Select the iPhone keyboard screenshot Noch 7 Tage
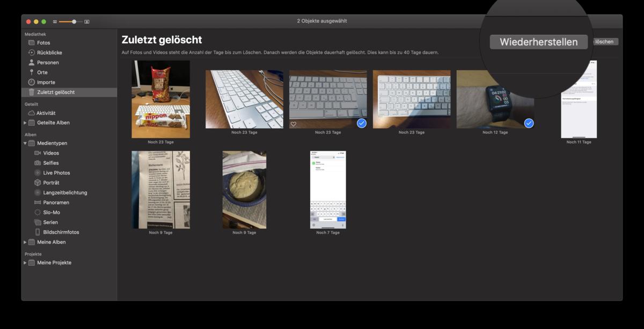 328,190
